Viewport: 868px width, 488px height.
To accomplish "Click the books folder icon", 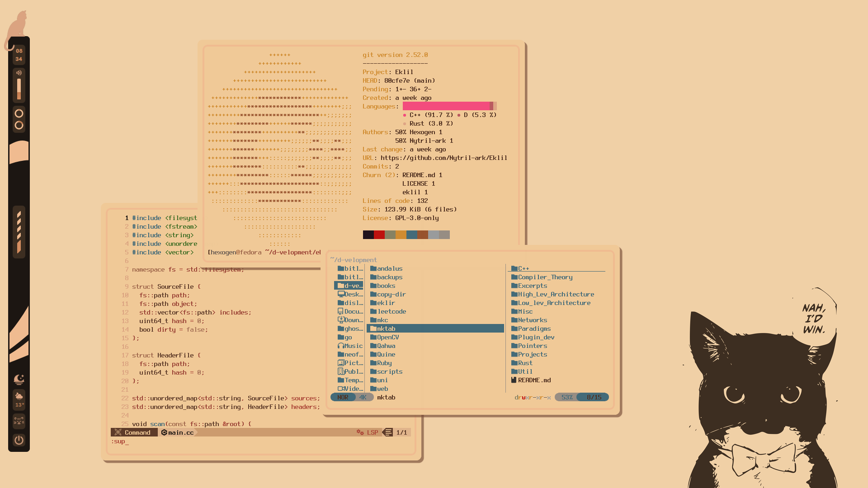I will 373,286.
